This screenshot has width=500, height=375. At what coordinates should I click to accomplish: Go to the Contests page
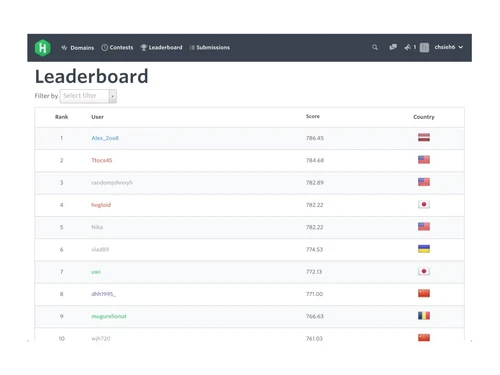pyautogui.click(x=117, y=48)
